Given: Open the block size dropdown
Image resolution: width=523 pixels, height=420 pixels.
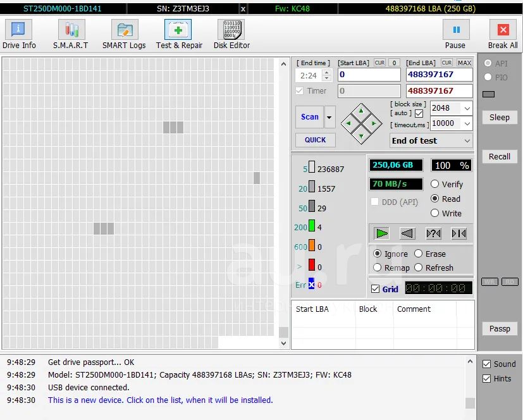Looking at the screenshot, I should (x=467, y=108).
